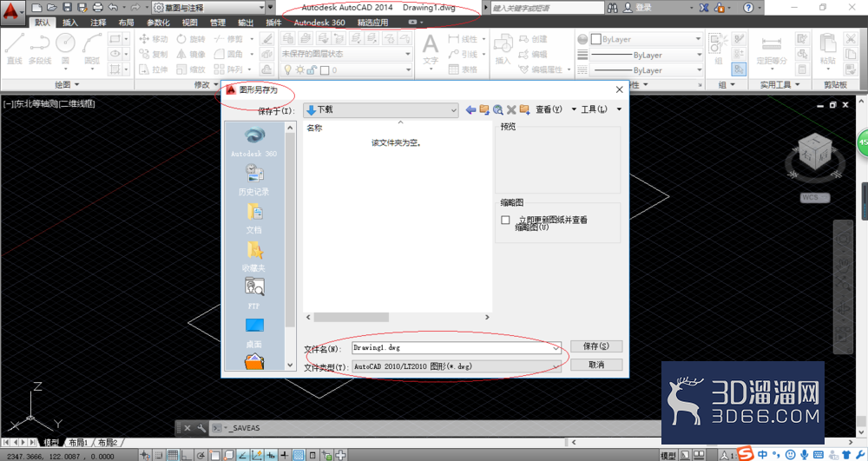Open the 保存于 folder location dropdown

coord(381,109)
